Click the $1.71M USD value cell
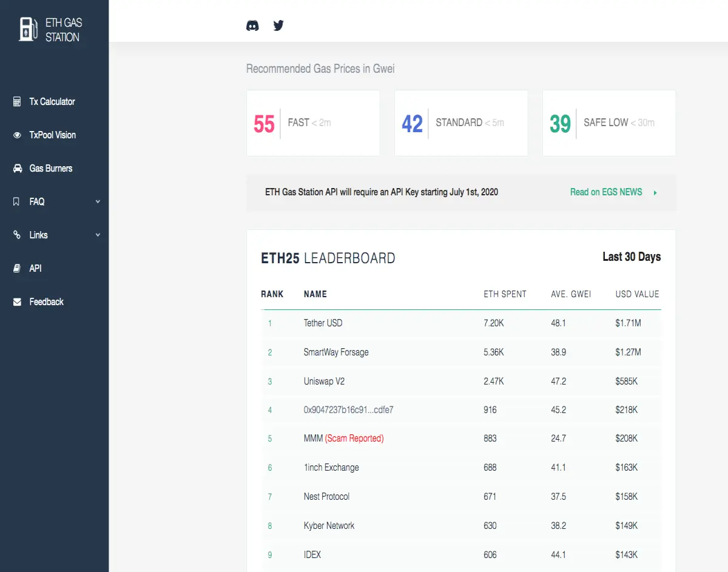The height and width of the screenshot is (572, 728). (x=628, y=323)
